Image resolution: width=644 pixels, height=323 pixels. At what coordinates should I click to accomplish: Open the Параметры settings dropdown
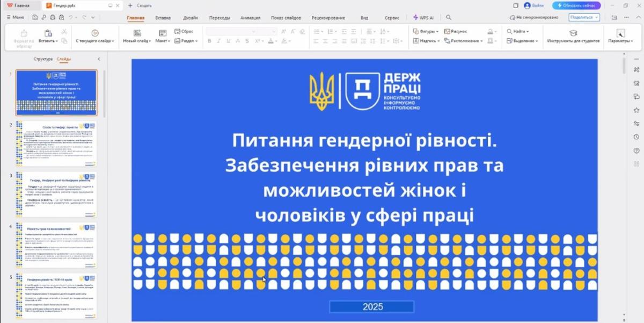click(x=620, y=36)
